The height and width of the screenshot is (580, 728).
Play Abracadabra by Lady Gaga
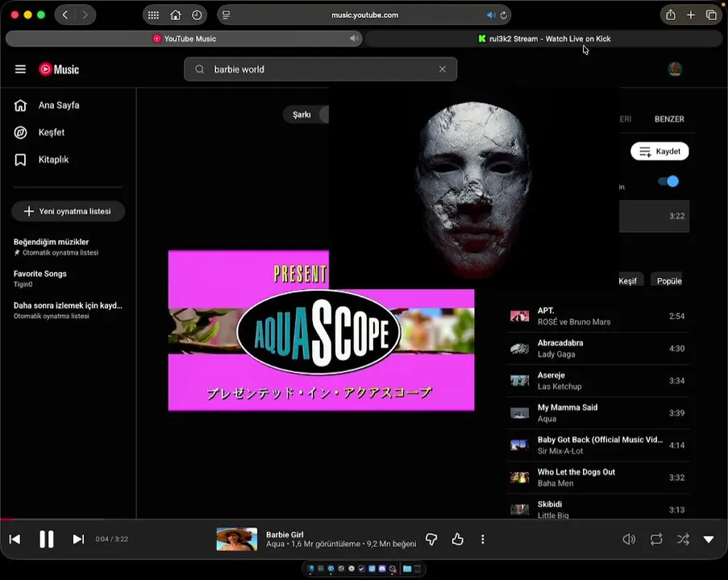tap(597, 349)
